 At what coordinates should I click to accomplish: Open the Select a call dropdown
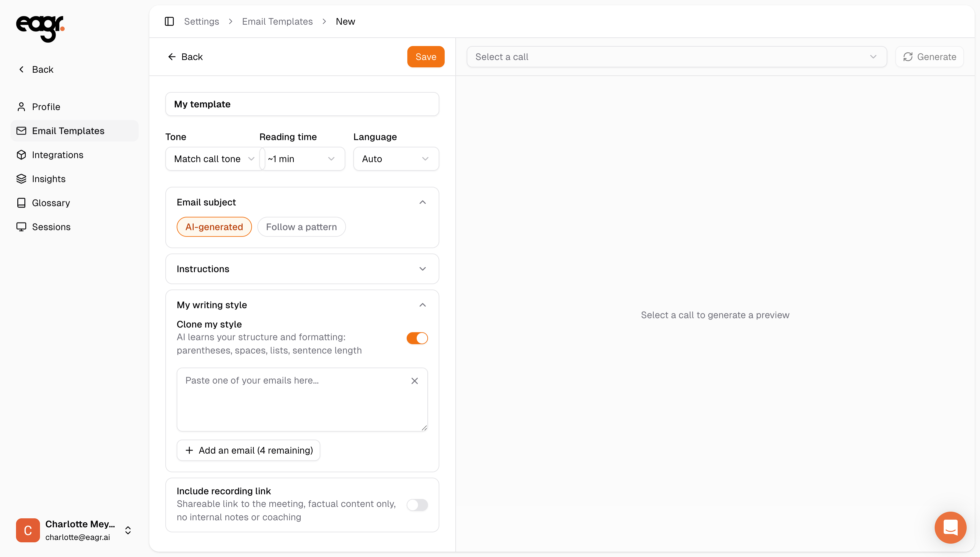(676, 57)
